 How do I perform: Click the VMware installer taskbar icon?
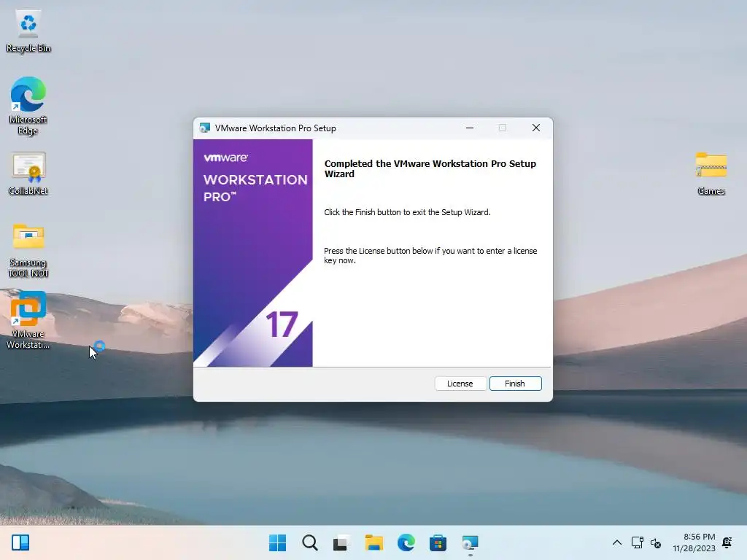[471, 542]
